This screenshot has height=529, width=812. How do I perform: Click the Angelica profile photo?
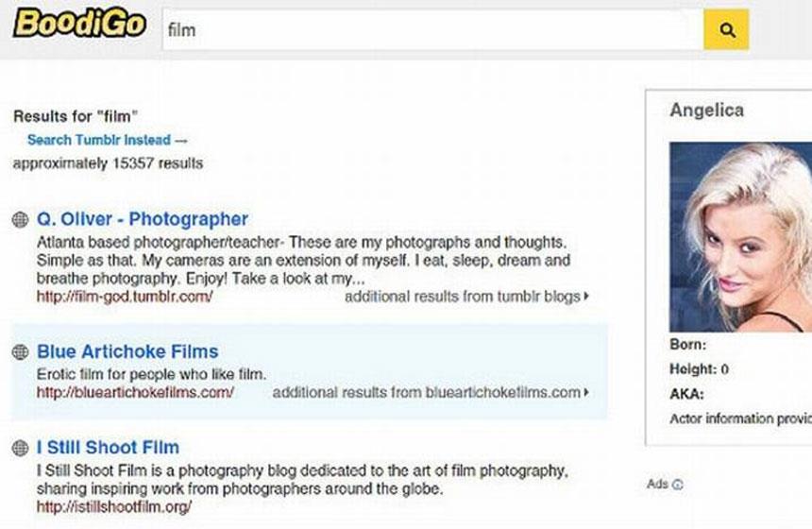click(x=740, y=236)
